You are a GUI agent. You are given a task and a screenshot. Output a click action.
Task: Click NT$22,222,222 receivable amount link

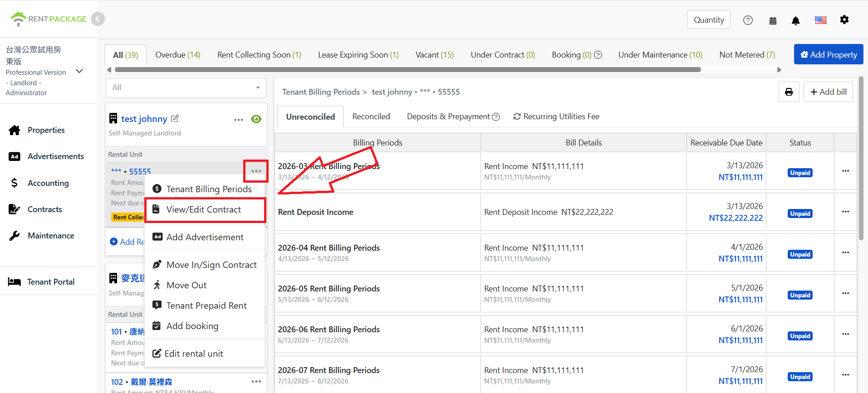[x=736, y=218]
